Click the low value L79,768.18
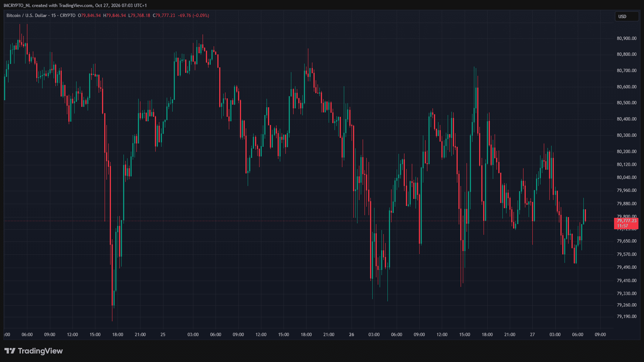This screenshot has height=362, width=644. (x=139, y=16)
